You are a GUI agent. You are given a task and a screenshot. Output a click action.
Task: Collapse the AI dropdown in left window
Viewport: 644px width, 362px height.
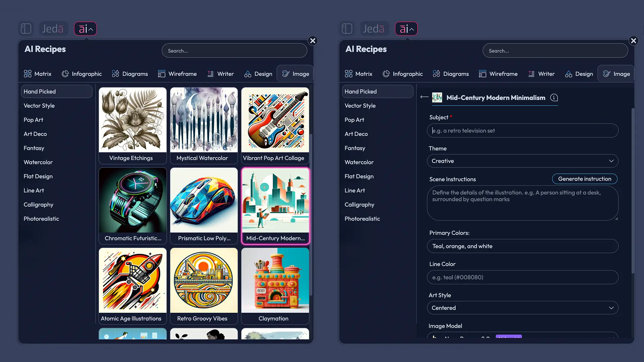click(86, 28)
